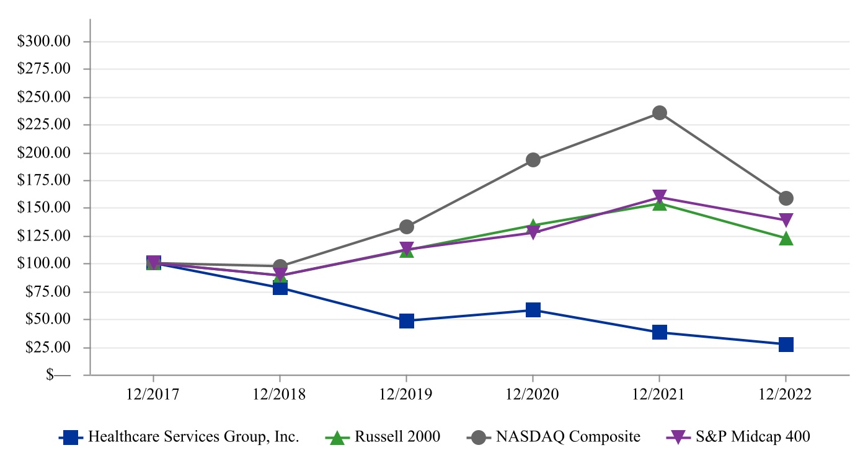The width and height of the screenshot is (868, 471).
Task: Click the 12/2020 x-axis label
Action: coord(533,395)
